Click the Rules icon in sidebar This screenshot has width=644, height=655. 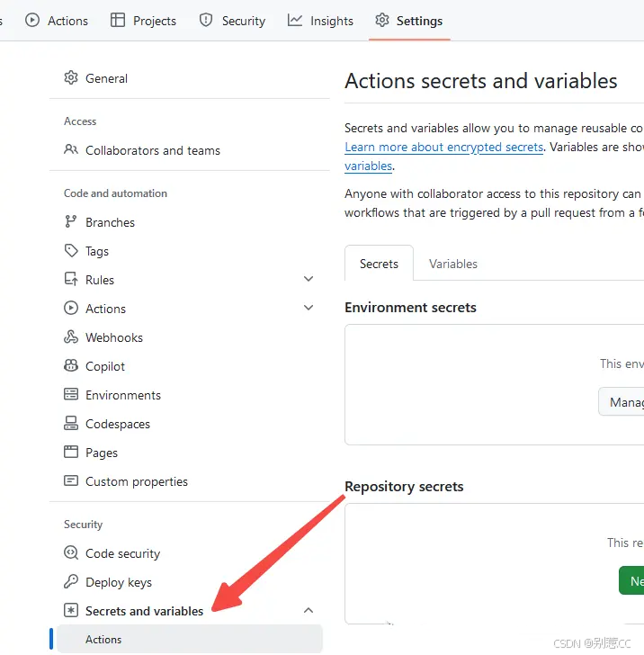click(x=71, y=279)
